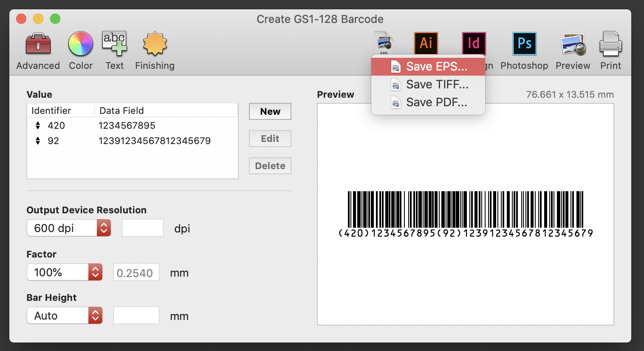Send barcode to Illustrator (Ai icon)
644x351 pixels.
click(426, 43)
